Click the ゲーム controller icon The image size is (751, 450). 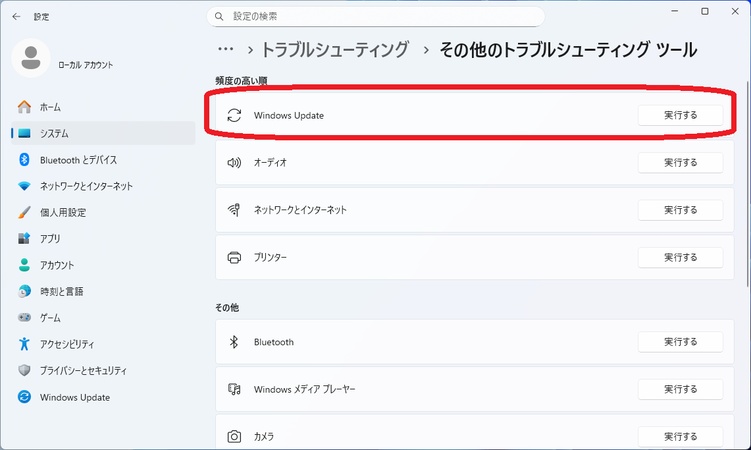click(24, 317)
